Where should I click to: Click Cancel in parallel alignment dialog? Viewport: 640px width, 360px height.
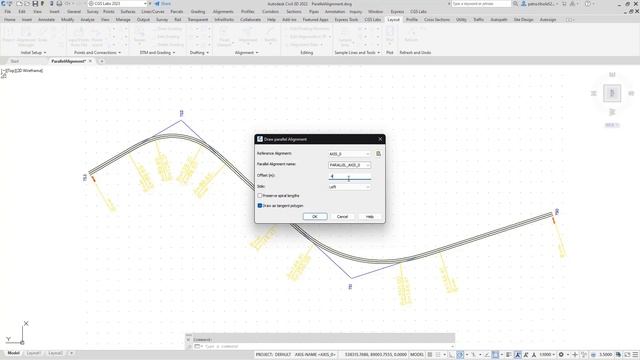click(342, 217)
